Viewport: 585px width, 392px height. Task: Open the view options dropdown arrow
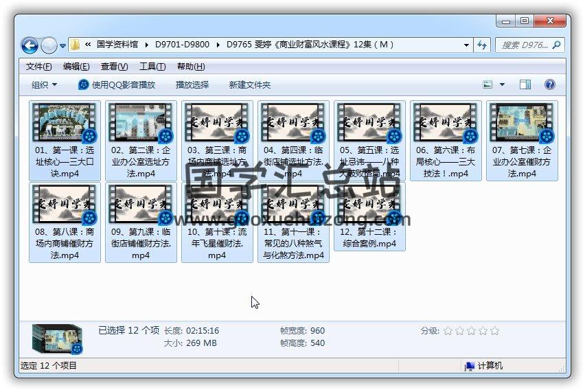pyautogui.click(x=502, y=84)
